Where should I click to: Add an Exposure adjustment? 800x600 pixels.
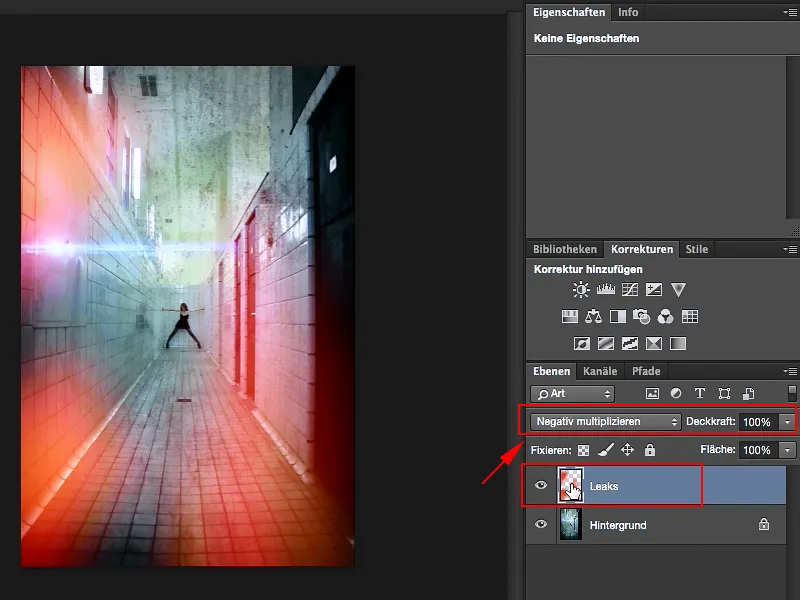pos(654,290)
